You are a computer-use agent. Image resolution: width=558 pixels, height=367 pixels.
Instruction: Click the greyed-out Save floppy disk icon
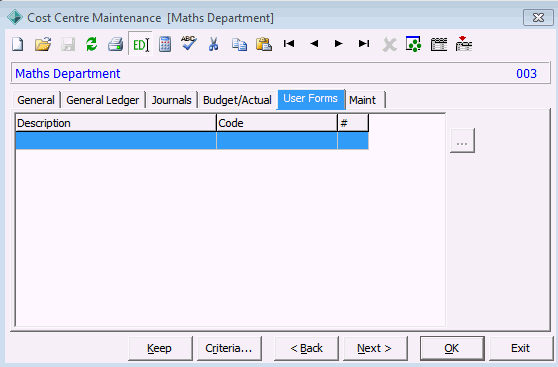click(68, 44)
